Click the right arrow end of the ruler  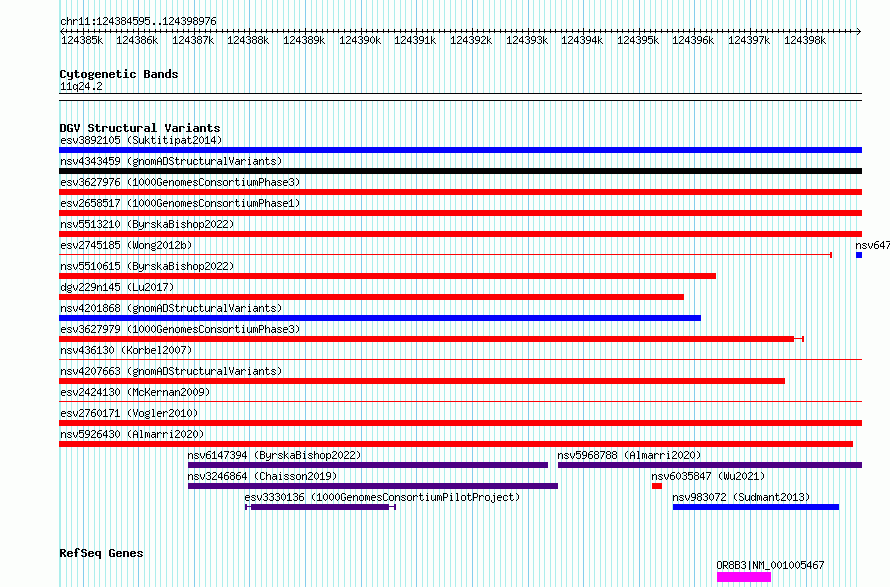(859, 31)
